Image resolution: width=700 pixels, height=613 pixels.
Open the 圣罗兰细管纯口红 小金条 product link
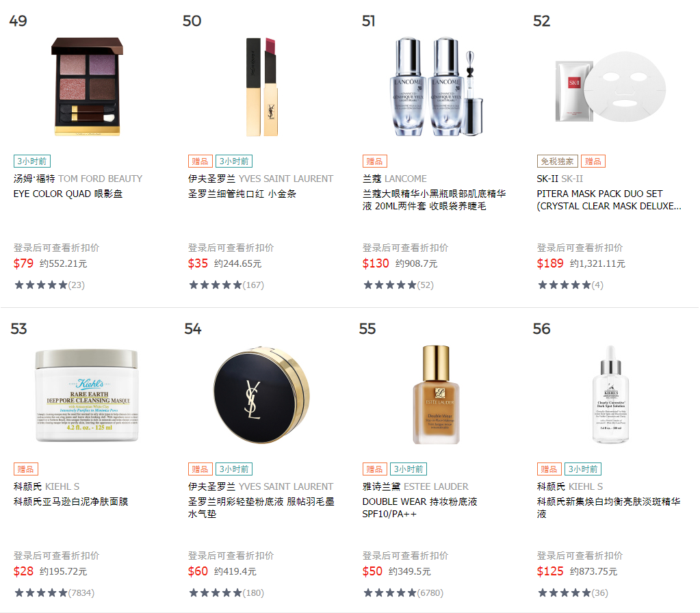point(242,194)
